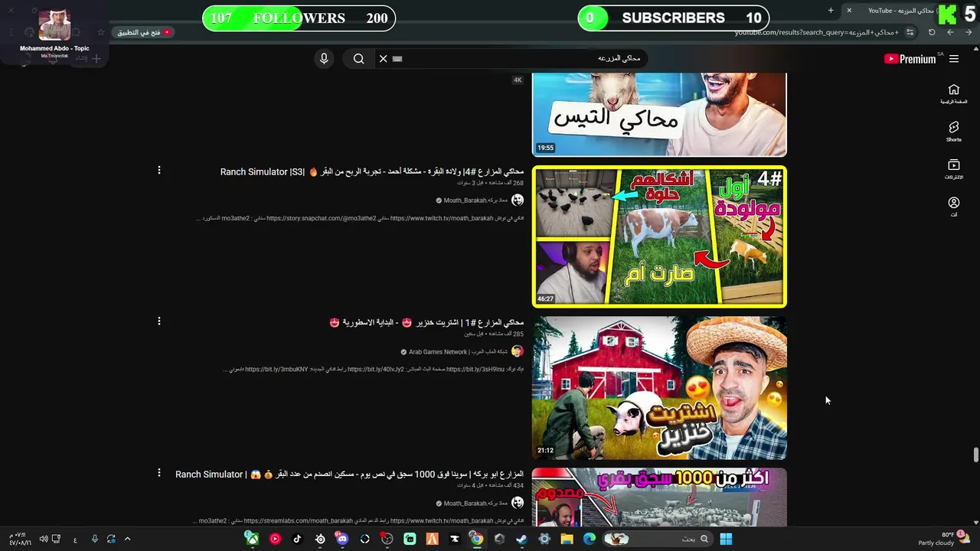This screenshot has width=980, height=551.
Task: Open Microsoft Edge from the taskbar
Action: tap(590, 539)
